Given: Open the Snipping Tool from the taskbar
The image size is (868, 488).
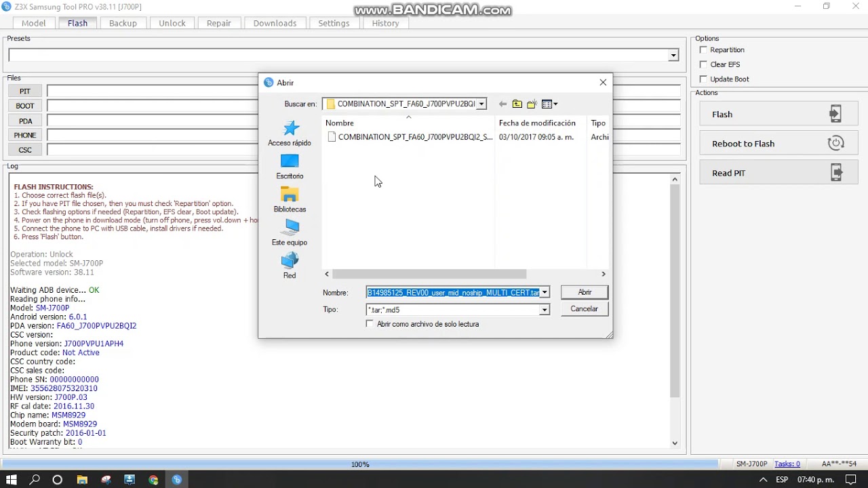Looking at the screenshot, I should [106, 480].
